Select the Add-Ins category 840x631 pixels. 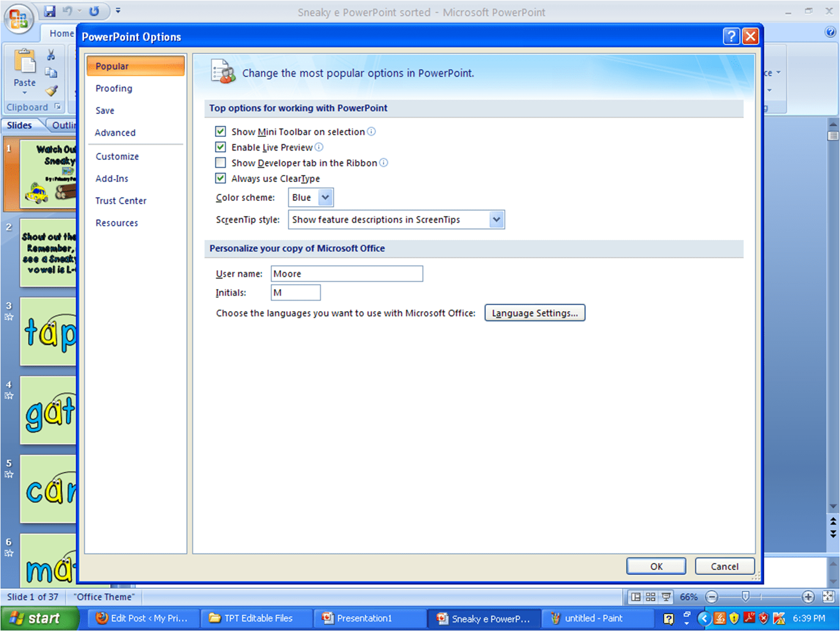(x=136, y=178)
